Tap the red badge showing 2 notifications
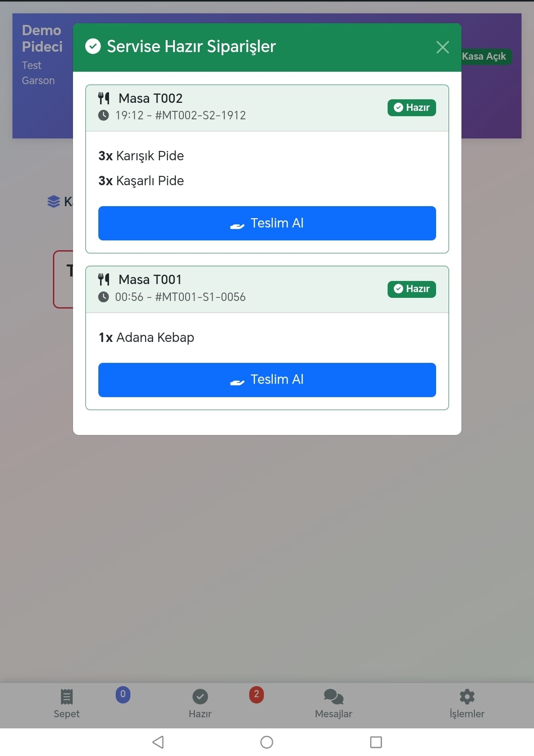 (256, 694)
